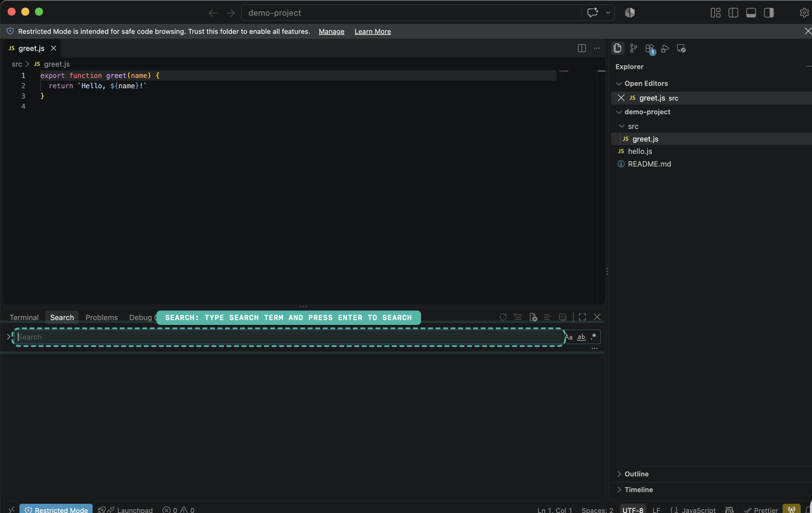Switch to the Terminal panel tab
812x513 pixels.
[24, 317]
